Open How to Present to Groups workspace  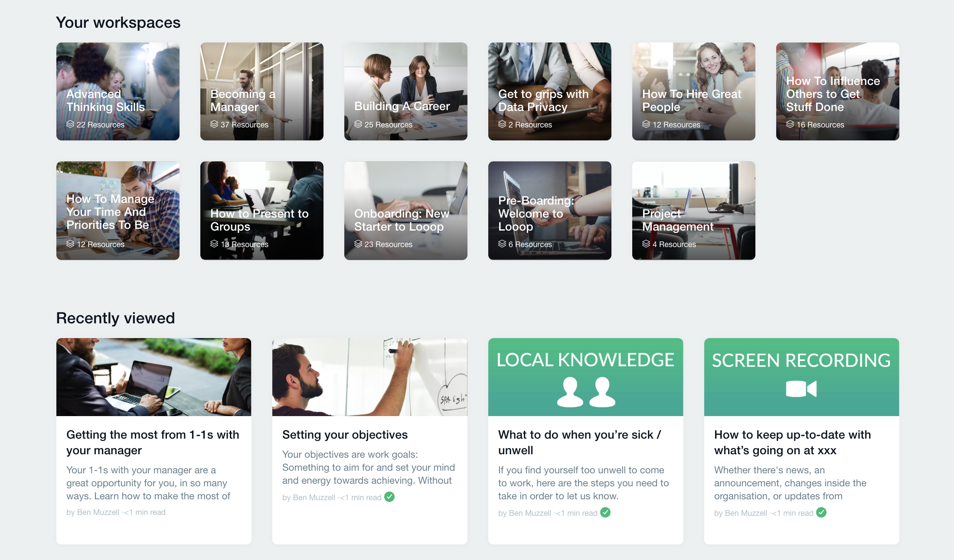(x=262, y=211)
